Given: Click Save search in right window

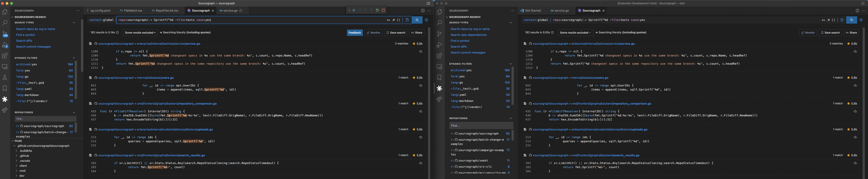Looking at the screenshot, I should (830, 33).
